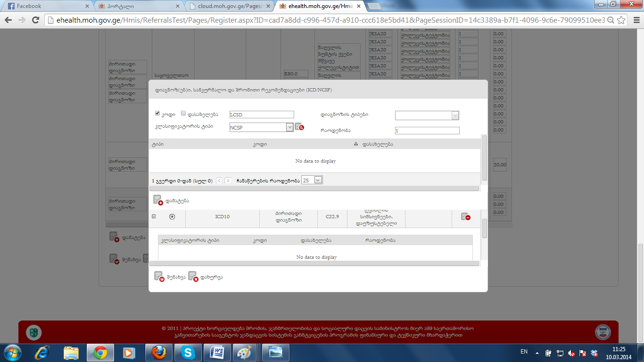Open the page size dropdown showing 25

[x=318, y=180]
